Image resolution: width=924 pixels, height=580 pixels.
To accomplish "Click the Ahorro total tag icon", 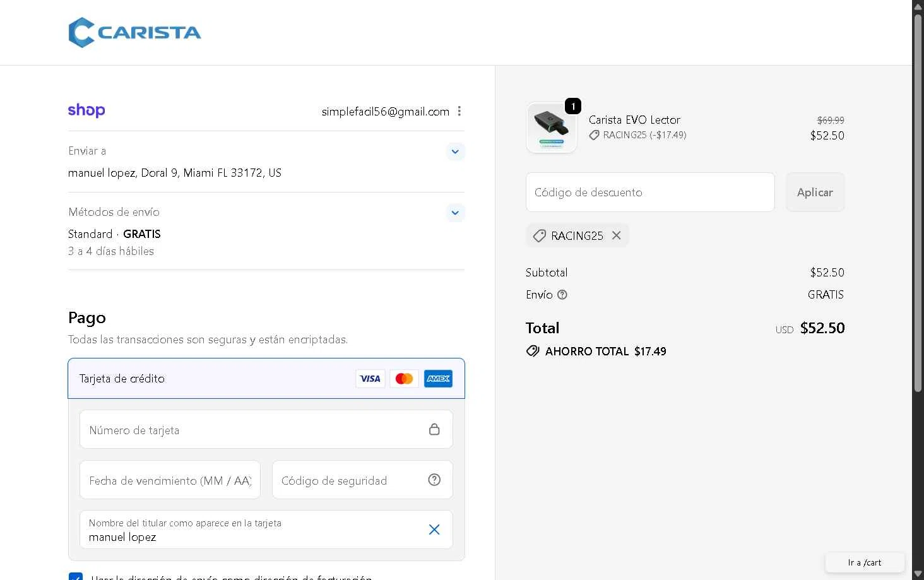I will [x=533, y=352].
